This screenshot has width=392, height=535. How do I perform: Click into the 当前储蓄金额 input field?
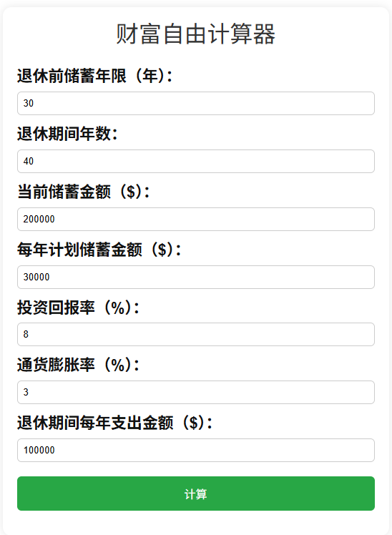[x=196, y=219]
